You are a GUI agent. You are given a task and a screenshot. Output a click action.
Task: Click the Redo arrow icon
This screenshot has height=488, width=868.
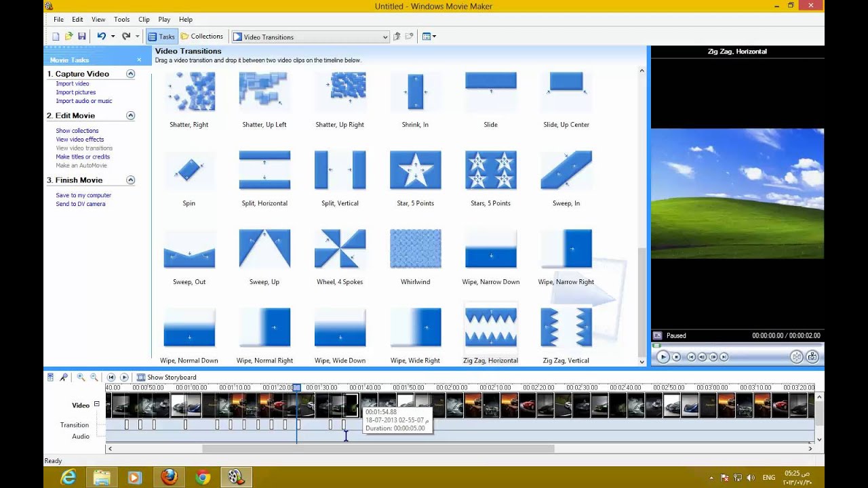coord(125,37)
